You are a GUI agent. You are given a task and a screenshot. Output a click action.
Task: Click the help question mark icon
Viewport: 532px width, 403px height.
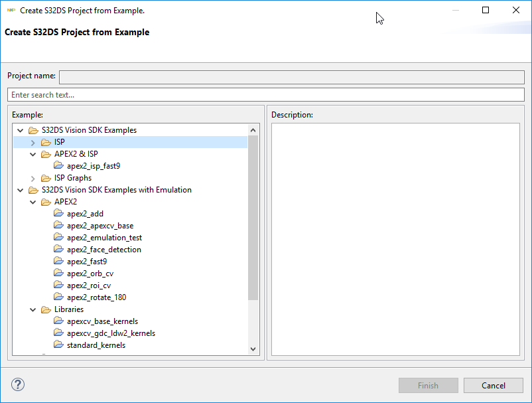18,384
